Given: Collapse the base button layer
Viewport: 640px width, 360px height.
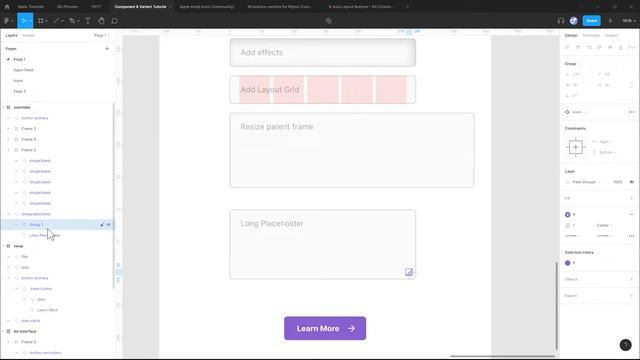Looking at the screenshot, I should tap(16, 289).
